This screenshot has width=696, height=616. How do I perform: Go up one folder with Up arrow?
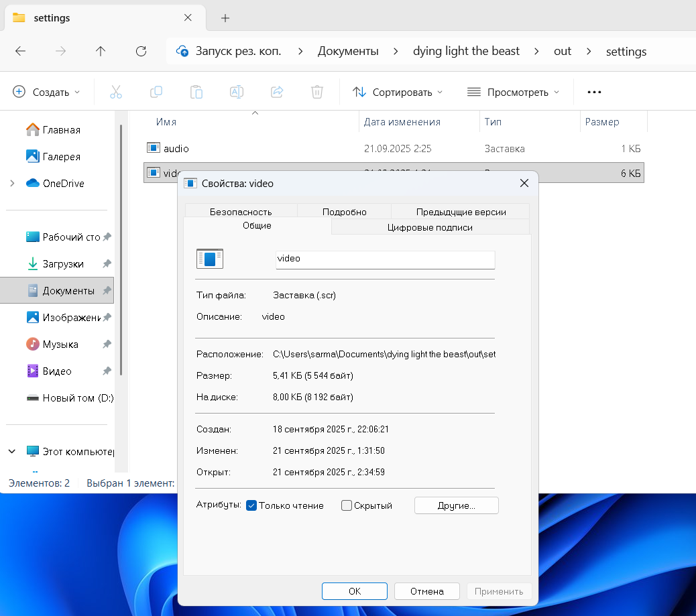(101, 51)
